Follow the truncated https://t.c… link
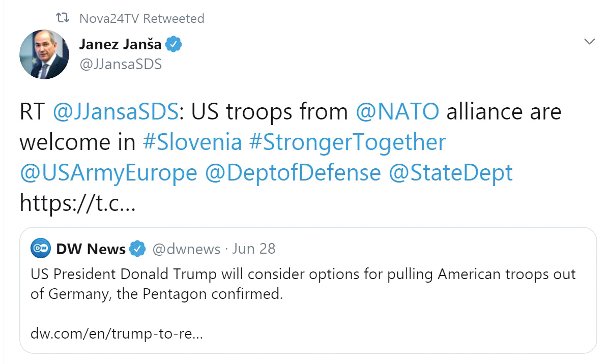 pyautogui.click(x=77, y=203)
